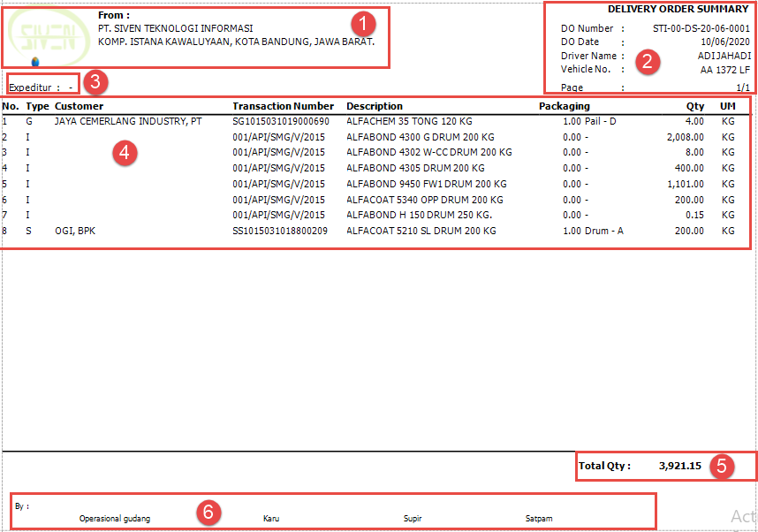This screenshot has width=758, height=532.
Task: Select transaction number SS1015031018800209
Action: coord(280,231)
